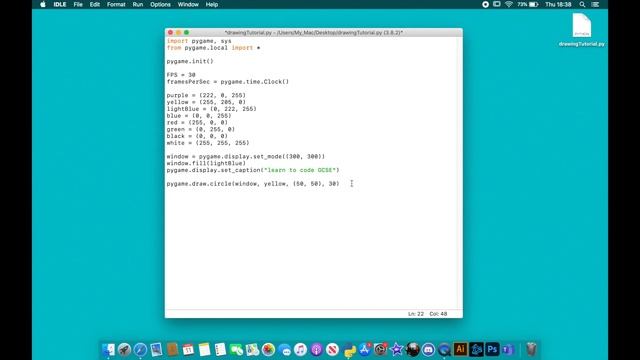The width and height of the screenshot is (640, 360).
Task: Open the Photos app in dock
Action: [268, 350]
